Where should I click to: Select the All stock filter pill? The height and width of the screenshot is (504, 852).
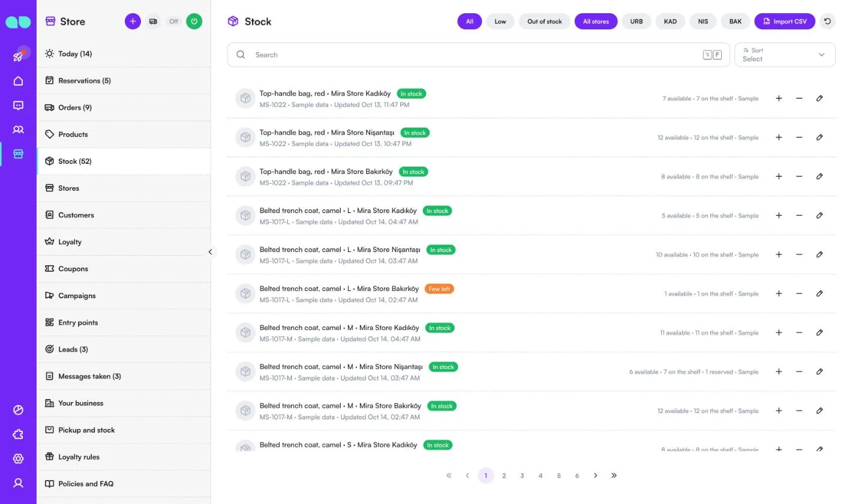(x=470, y=22)
